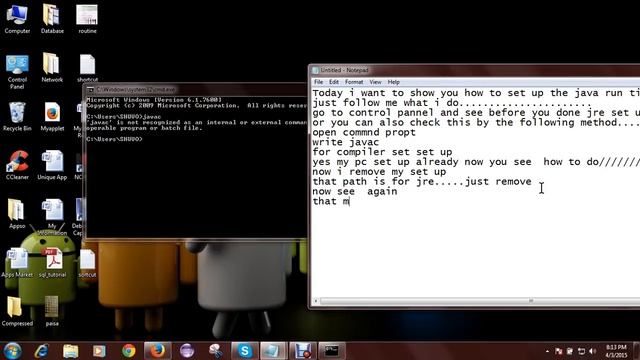Viewport: 640px width, 360px height.
Task: Click the 'write javac' line in Notepad
Action: click(346, 142)
